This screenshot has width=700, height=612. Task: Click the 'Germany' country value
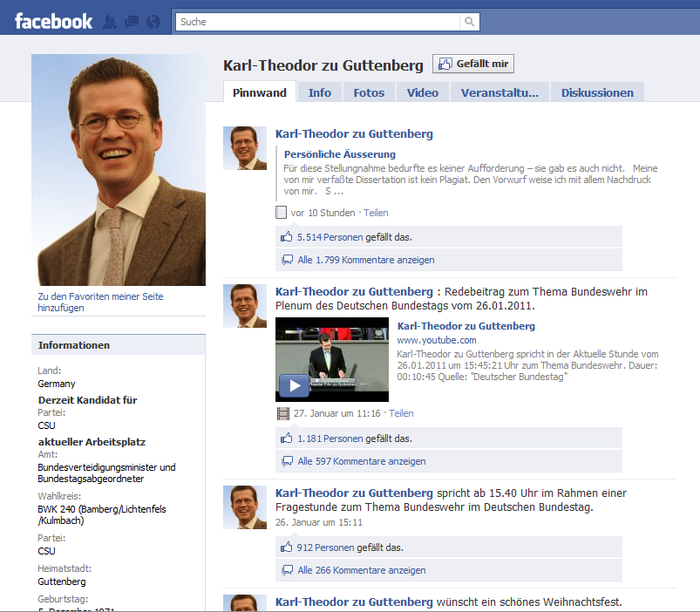click(x=57, y=384)
